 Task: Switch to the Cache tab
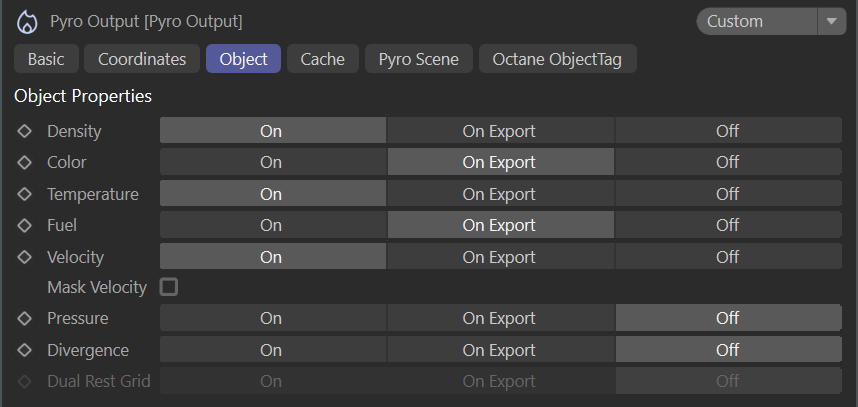[x=322, y=59]
